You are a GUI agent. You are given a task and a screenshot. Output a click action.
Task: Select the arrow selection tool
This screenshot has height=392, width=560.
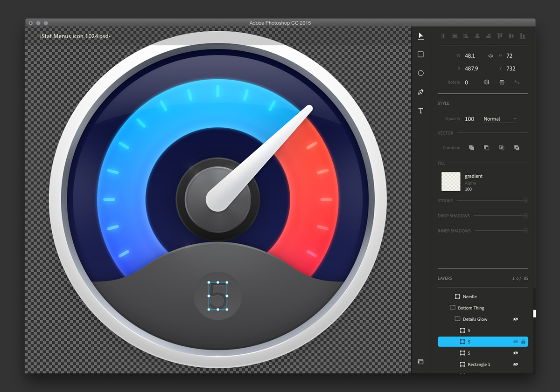[x=420, y=36]
